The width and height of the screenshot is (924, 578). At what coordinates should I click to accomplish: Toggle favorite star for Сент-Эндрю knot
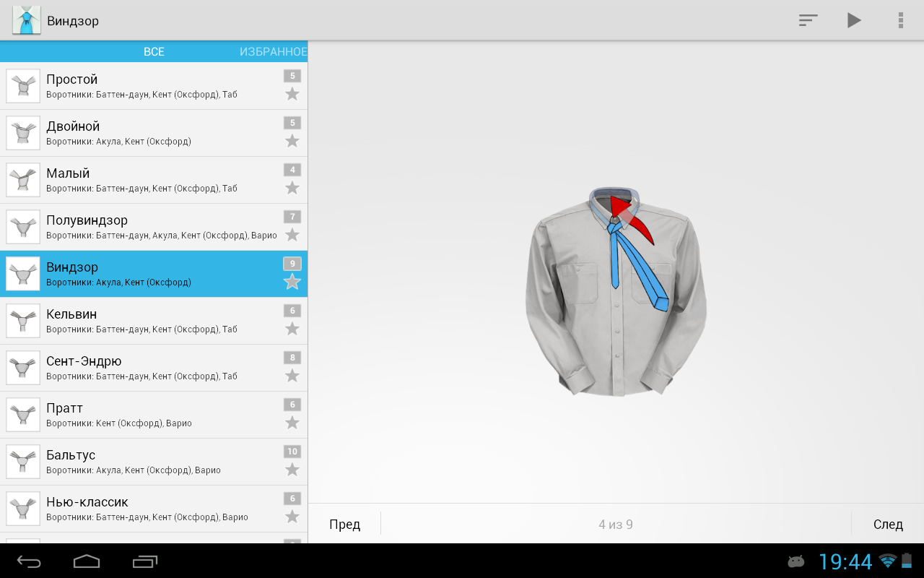292,376
